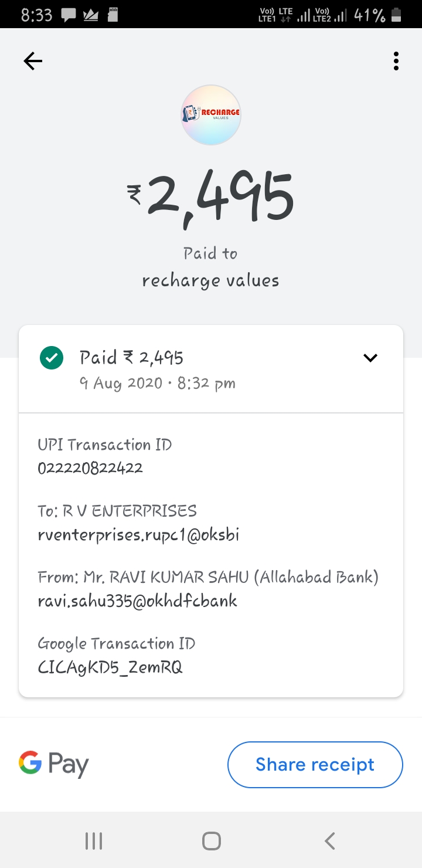Viewport: 422px width, 868px height.
Task: Tap the green payment success checkmark
Action: click(52, 358)
